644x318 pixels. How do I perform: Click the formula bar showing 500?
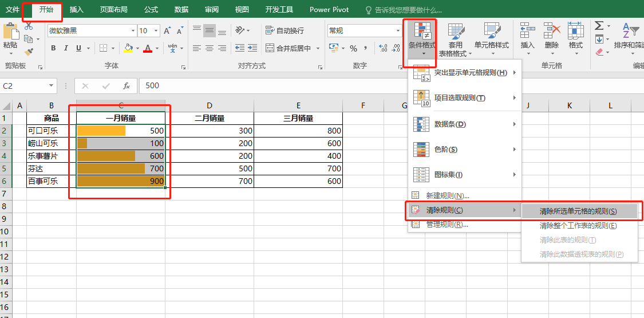click(x=390, y=86)
